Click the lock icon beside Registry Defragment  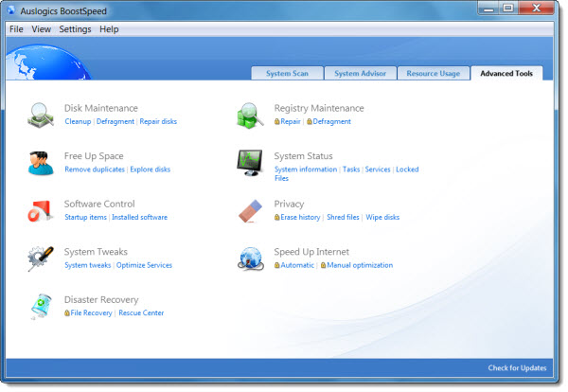[310, 122]
